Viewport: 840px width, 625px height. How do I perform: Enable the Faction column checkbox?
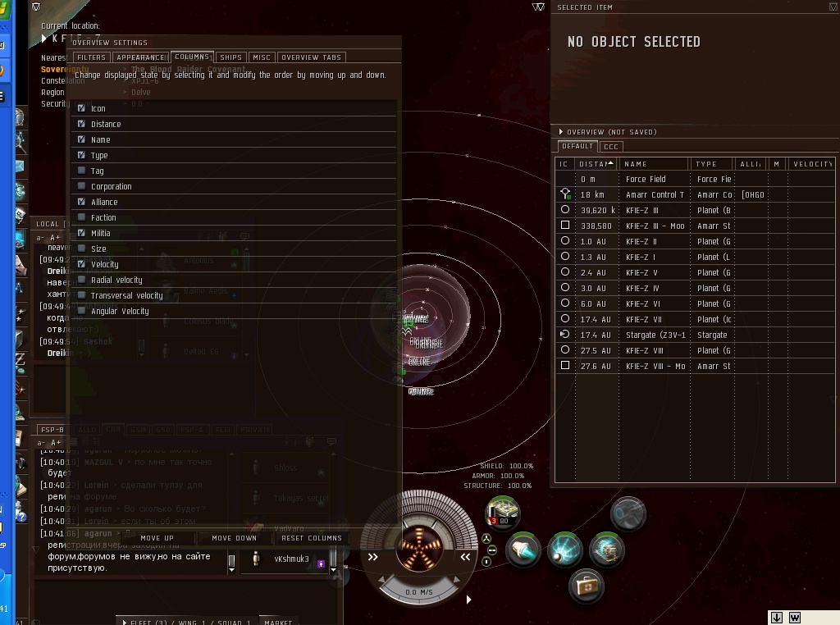(x=81, y=217)
